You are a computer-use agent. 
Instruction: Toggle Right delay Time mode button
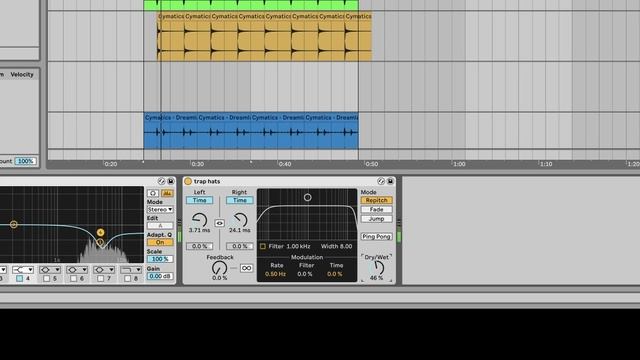[240, 200]
